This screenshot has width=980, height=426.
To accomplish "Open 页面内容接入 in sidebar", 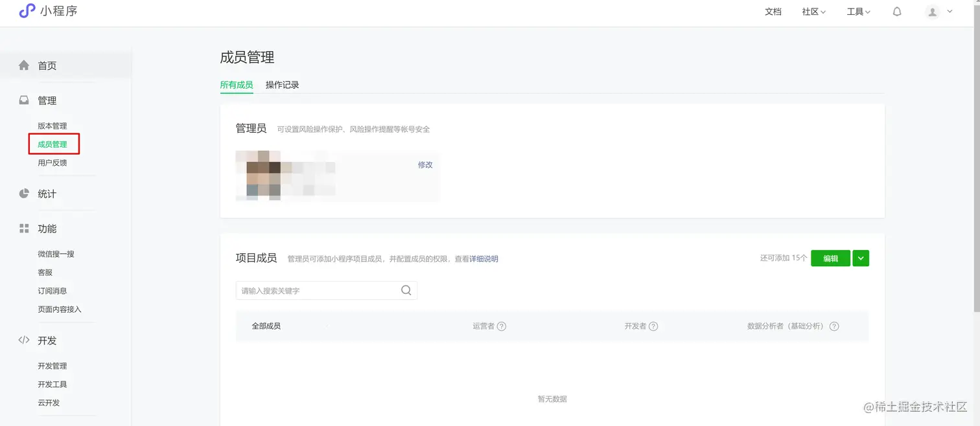I will [60, 309].
